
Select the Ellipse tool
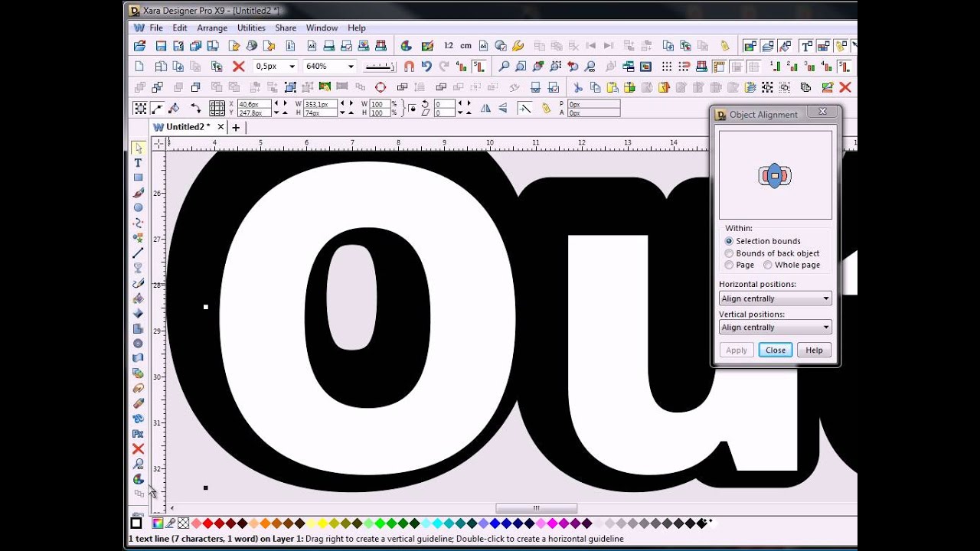tap(138, 207)
